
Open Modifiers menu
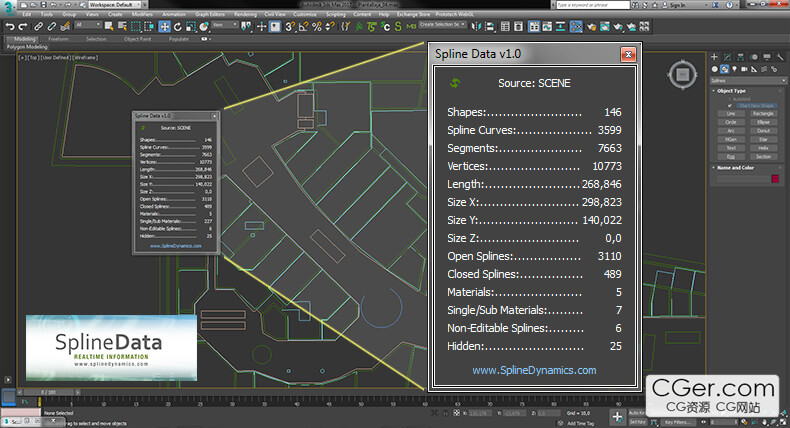click(x=142, y=15)
